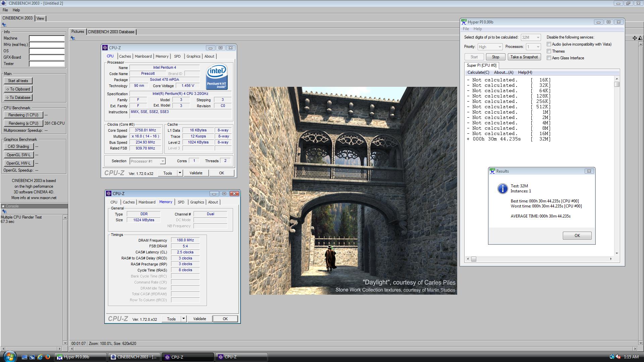Click the move-view cross arrows icon
The width and height of the screenshot is (644, 362).
[x=635, y=38]
